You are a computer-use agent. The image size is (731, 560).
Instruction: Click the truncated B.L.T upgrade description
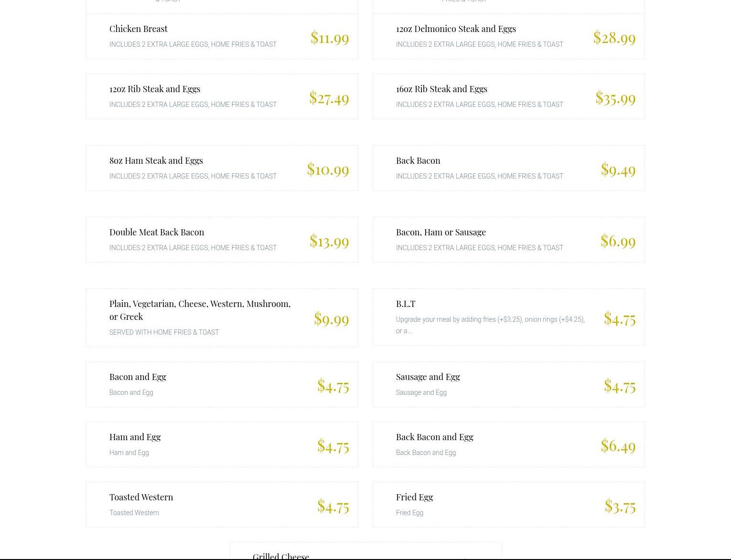[490, 325]
